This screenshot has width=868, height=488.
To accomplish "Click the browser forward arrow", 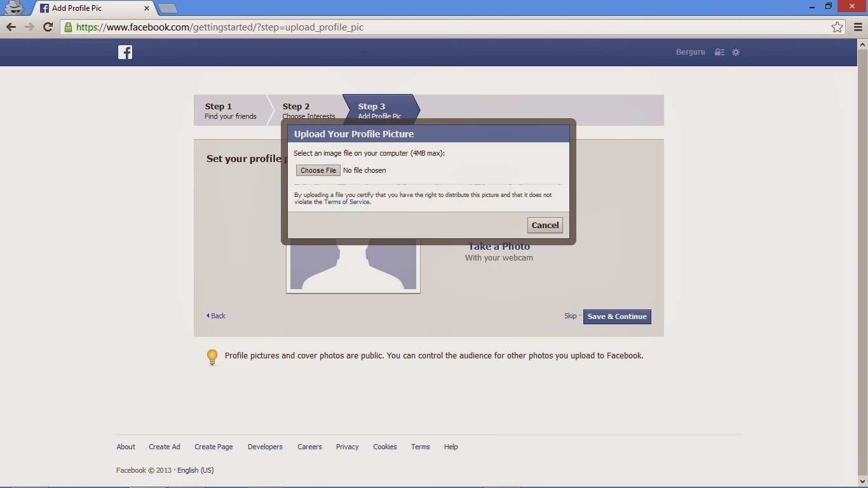I will 29,27.
